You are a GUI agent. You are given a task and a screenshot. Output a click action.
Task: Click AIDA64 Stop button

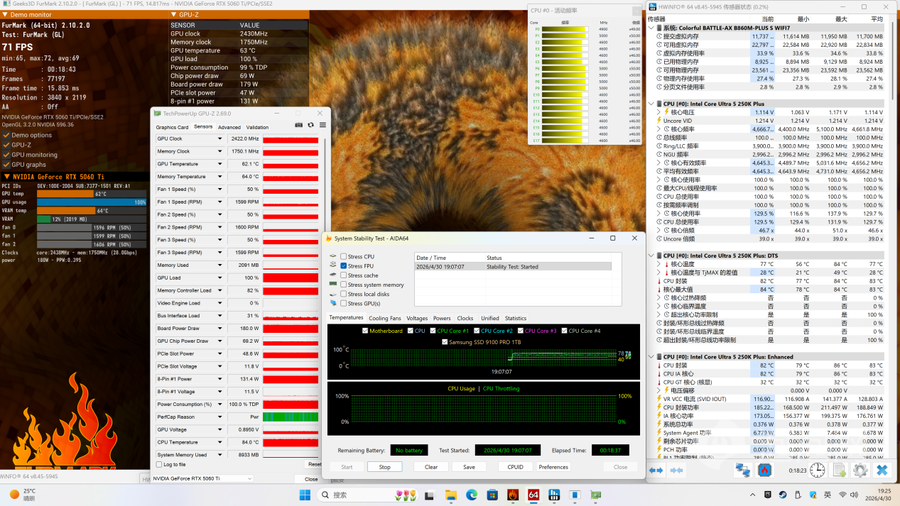[385, 467]
